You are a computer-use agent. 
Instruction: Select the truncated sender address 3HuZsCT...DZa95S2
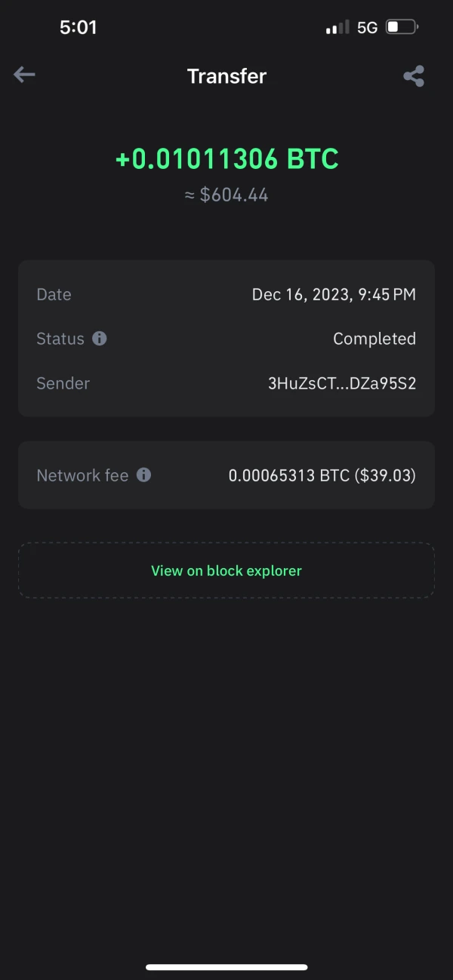pos(341,383)
